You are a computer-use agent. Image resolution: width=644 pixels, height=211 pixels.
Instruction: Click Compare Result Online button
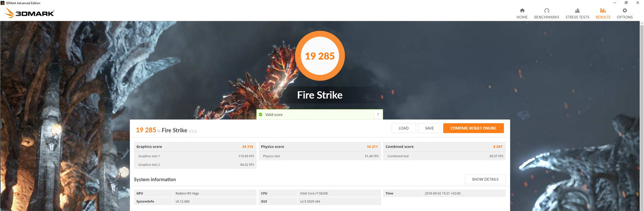pos(473,128)
